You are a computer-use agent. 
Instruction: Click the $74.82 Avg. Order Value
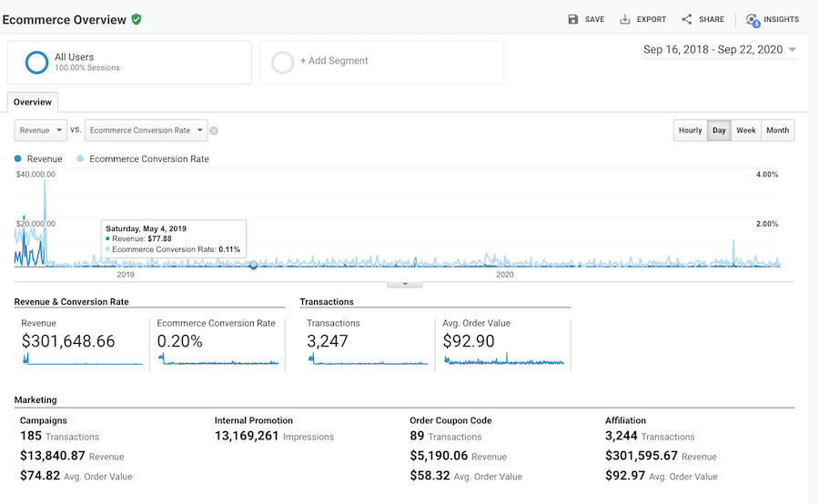pos(76,476)
